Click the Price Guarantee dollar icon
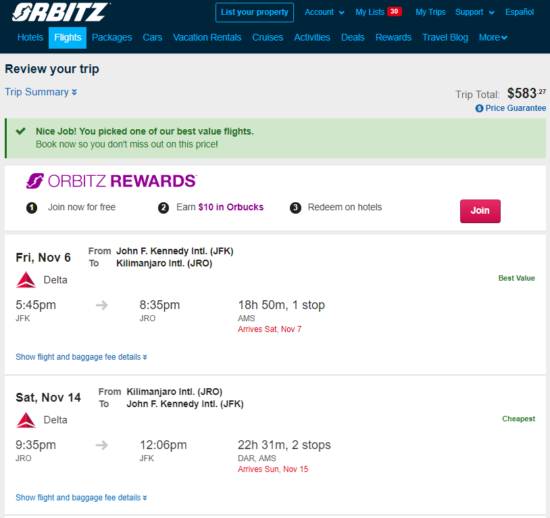This screenshot has width=550, height=518. click(479, 108)
